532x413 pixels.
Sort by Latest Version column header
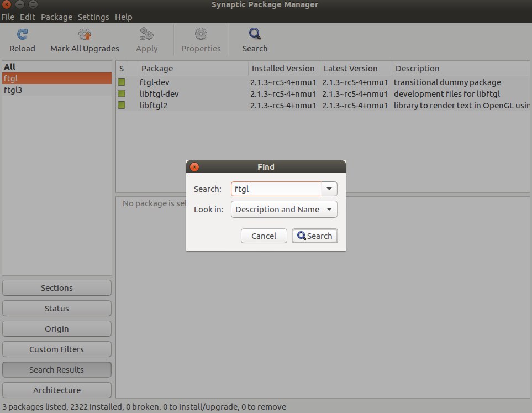tap(356, 68)
